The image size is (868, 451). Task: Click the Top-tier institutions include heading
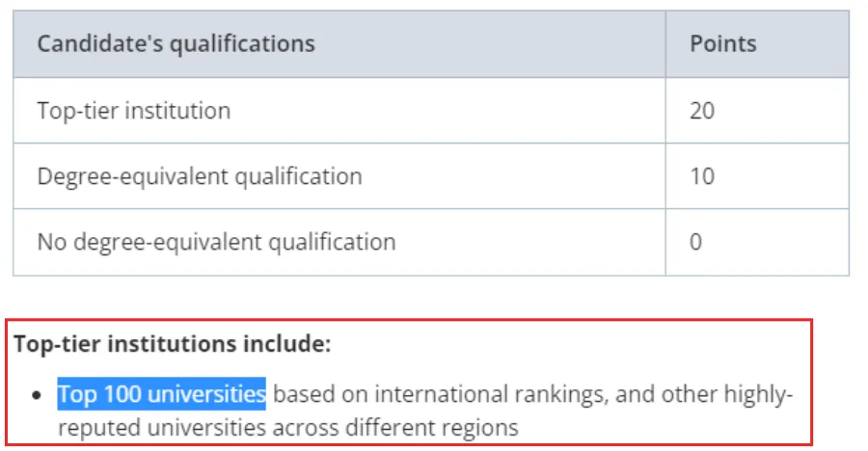(173, 344)
